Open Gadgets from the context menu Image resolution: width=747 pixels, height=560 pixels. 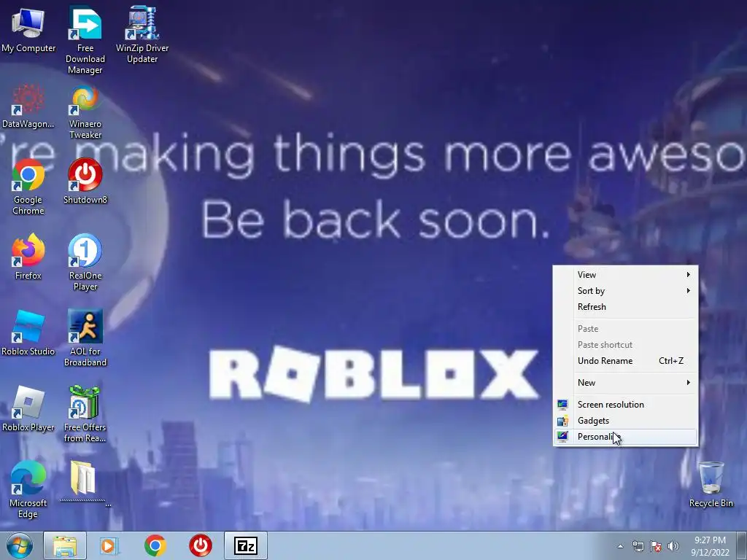coord(625,421)
